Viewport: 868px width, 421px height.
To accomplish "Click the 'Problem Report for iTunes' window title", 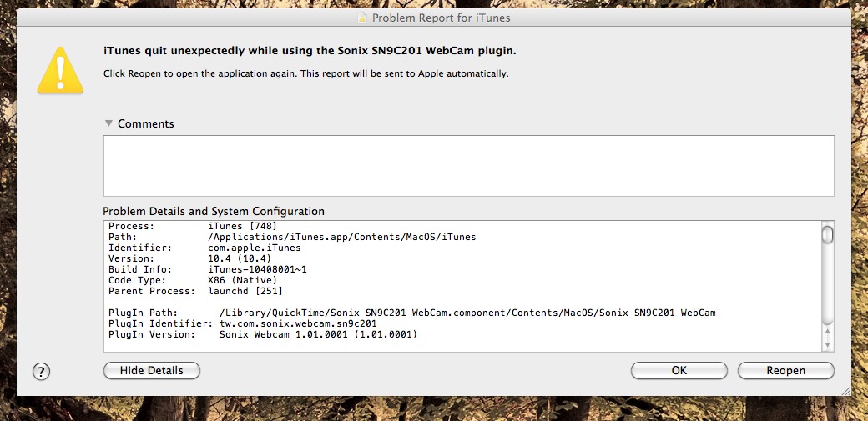I will pyautogui.click(x=442, y=18).
